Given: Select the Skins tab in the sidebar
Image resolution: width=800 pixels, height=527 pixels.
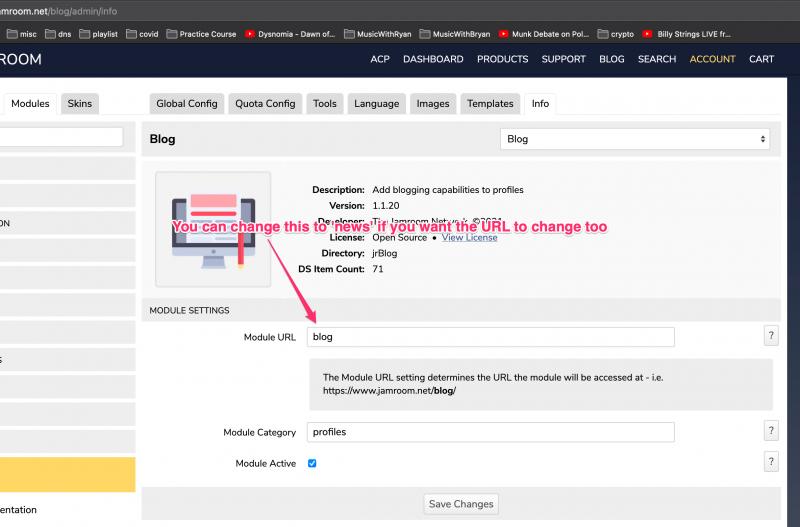Looking at the screenshot, I should (79, 103).
